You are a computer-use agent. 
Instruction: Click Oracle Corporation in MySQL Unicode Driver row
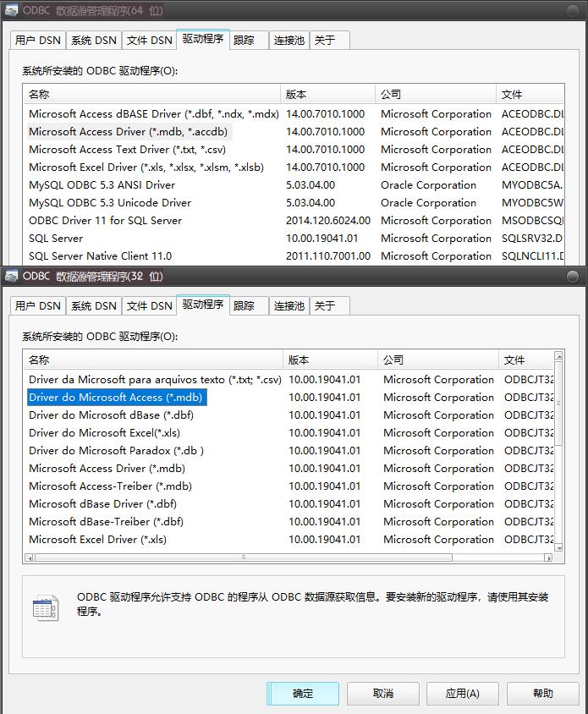428,203
